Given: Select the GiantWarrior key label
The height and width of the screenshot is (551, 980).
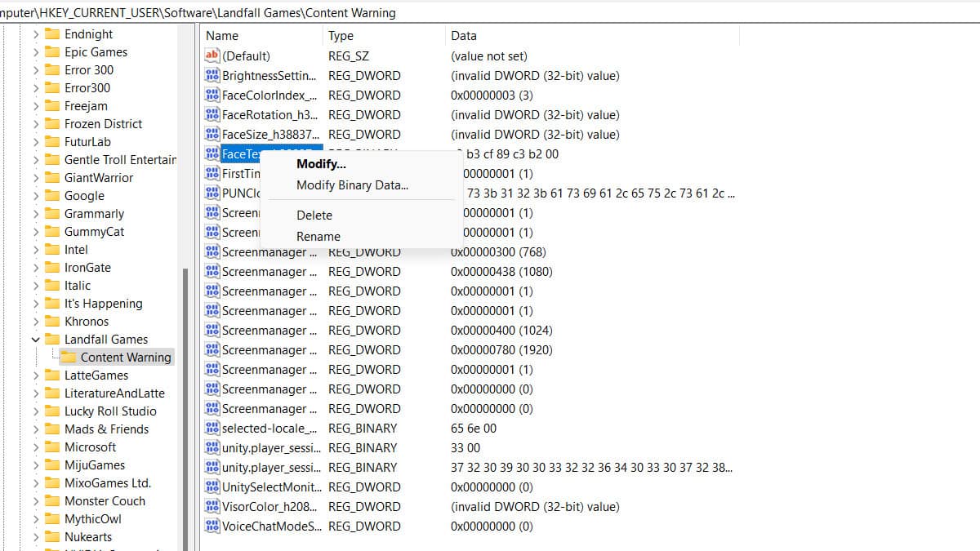Looking at the screenshot, I should tap(99, 178).
